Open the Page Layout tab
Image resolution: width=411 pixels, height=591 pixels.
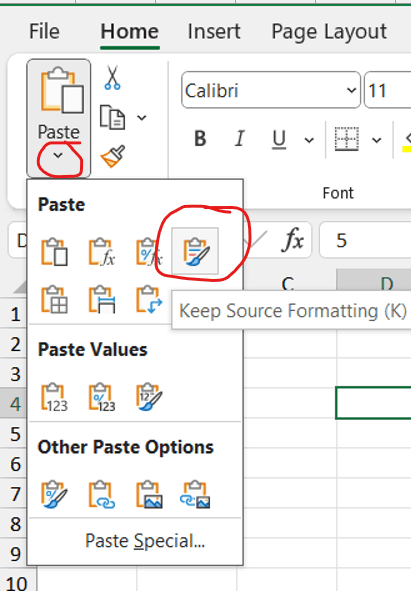click(329, 31)
